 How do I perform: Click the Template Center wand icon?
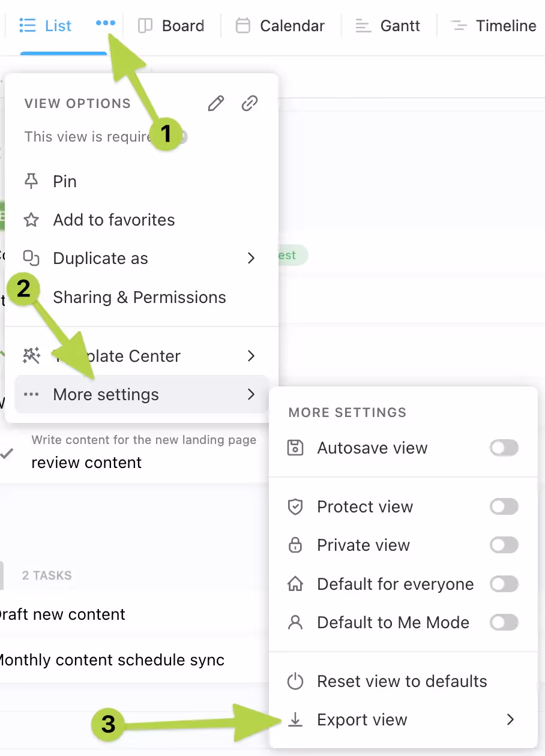31,356
